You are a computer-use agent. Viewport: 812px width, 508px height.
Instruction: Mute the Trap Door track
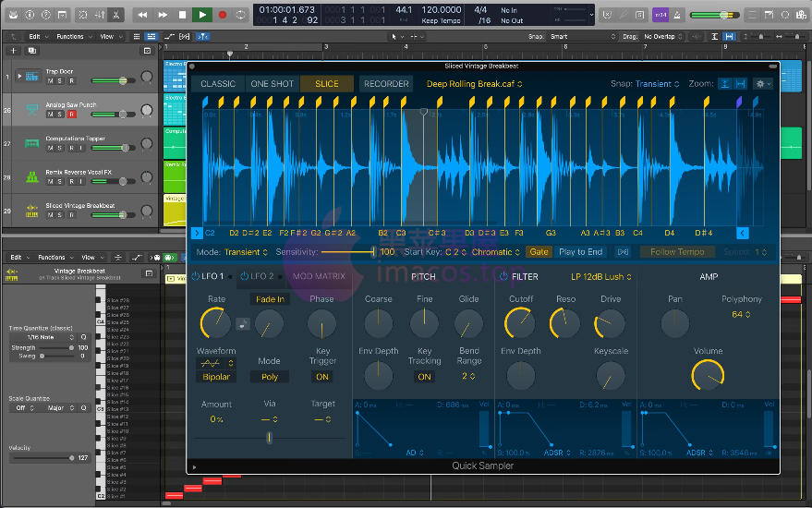[50, 80]
